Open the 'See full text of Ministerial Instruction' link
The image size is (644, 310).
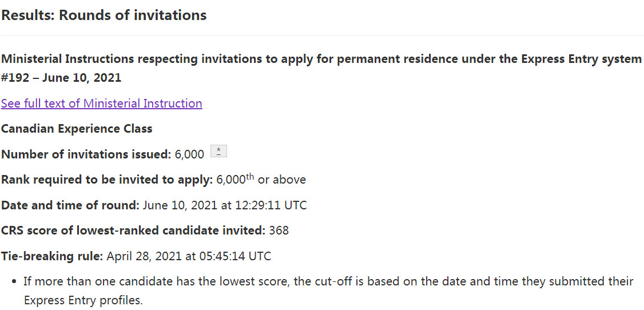tap(101, 104)
